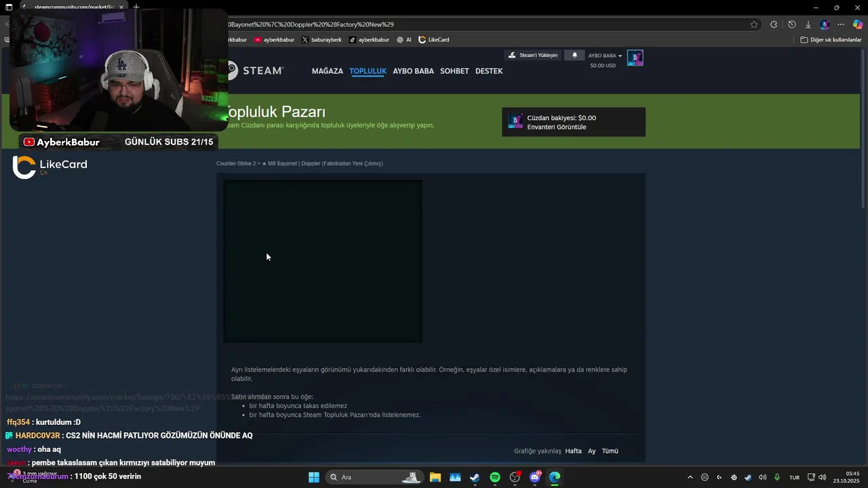Switch to Microsoft Edge in taskbar
This screenshot has height=488, width=868.
555,477
